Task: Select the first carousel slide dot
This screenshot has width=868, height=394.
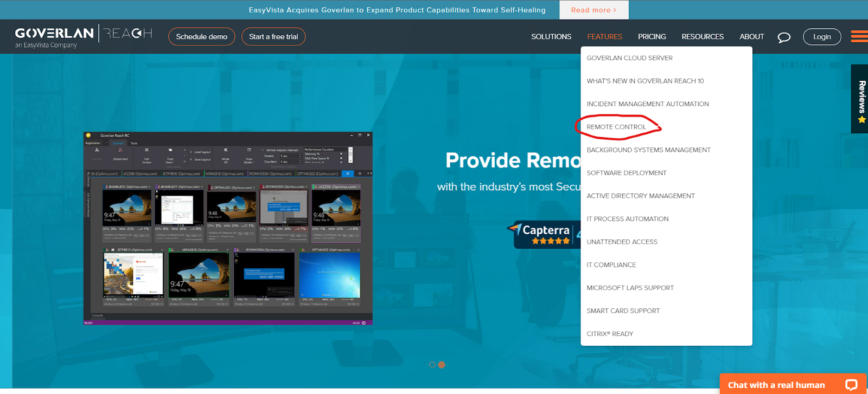Action: [432, 365]
